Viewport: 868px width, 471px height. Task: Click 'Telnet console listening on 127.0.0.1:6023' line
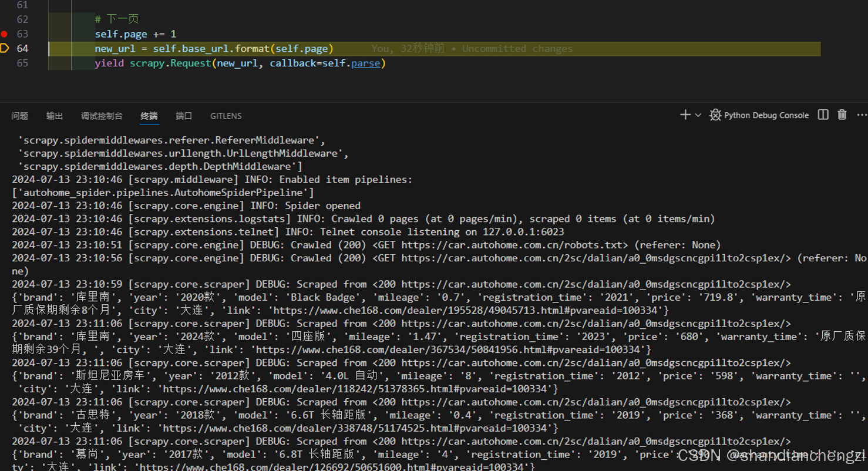click(x=288, y=232)
